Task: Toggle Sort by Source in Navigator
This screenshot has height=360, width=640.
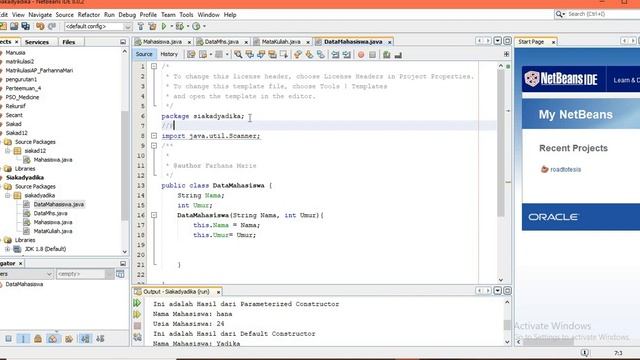Action: pyautogui.click(x=100, y=339)
